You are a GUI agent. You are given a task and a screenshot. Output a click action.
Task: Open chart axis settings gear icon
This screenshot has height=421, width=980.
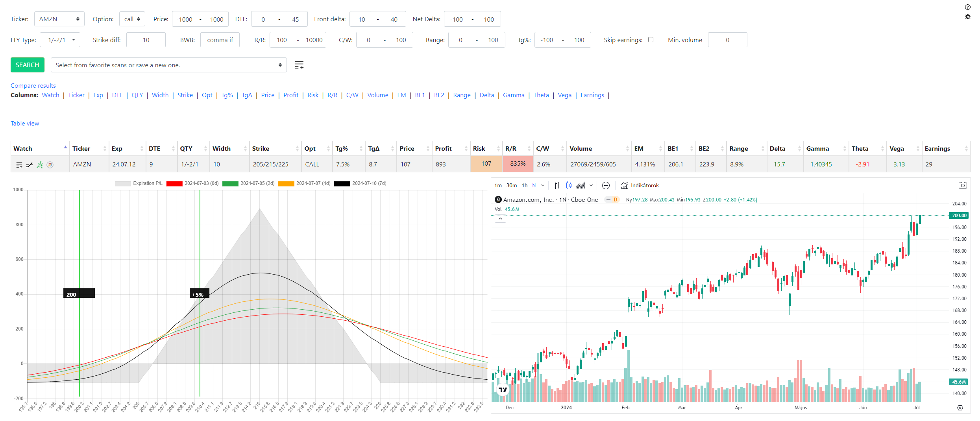[960, 408]
